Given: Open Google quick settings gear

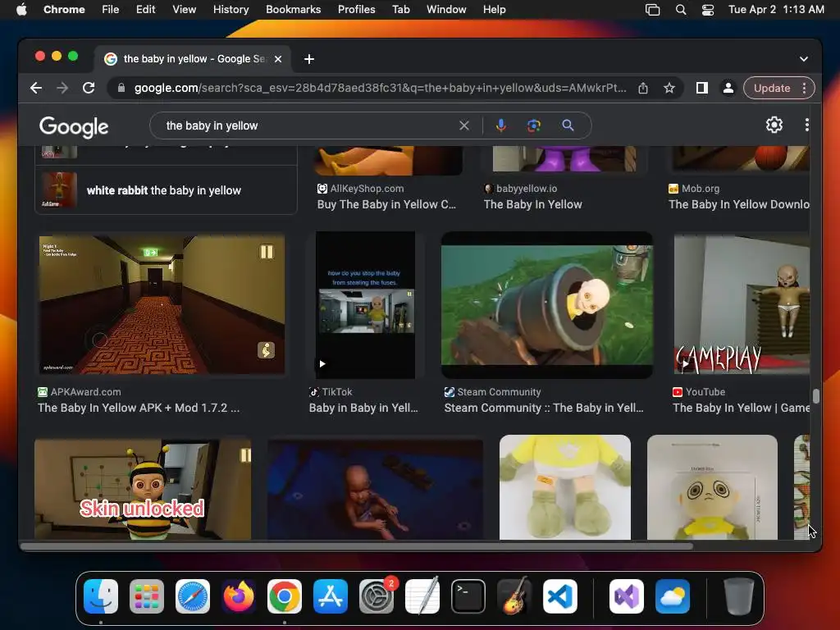Looking at the screenshot, I should [774, 125].
